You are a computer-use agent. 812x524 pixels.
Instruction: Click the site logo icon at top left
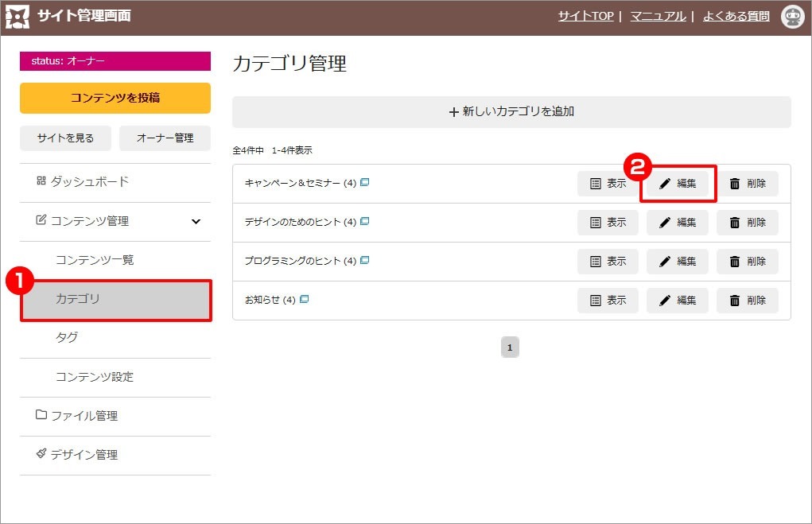pyautogui.click(x=17, y=17)
